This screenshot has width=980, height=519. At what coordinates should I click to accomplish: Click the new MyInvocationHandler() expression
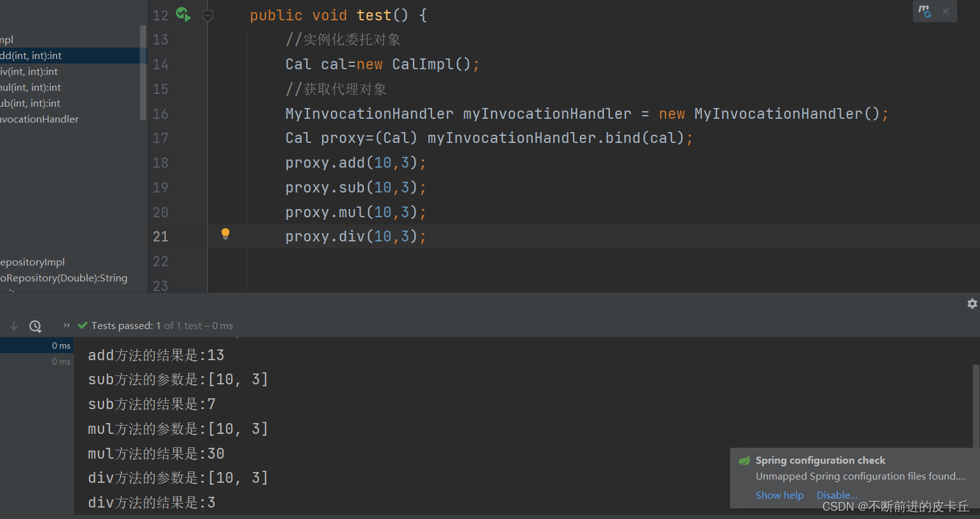[x=769, y=114]
